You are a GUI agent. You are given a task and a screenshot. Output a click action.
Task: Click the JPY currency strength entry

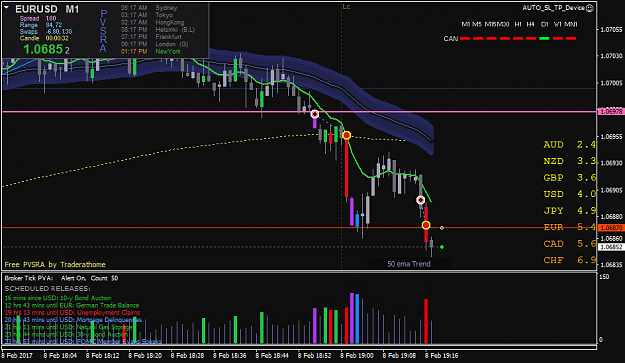point(570,211)
